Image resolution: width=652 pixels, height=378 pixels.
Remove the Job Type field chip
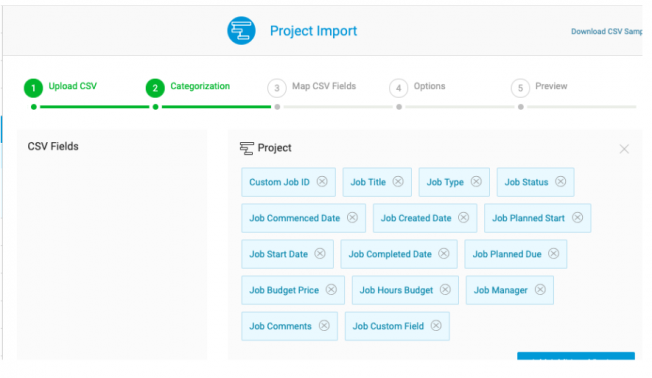[476, 182]
